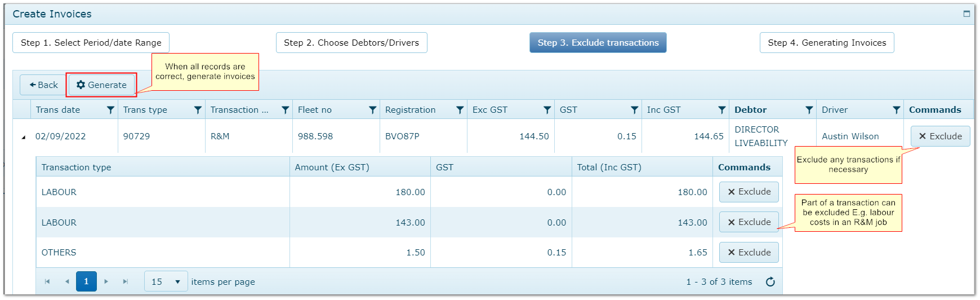
Task: Open the Registration column filter
Action: pos(460,110)
